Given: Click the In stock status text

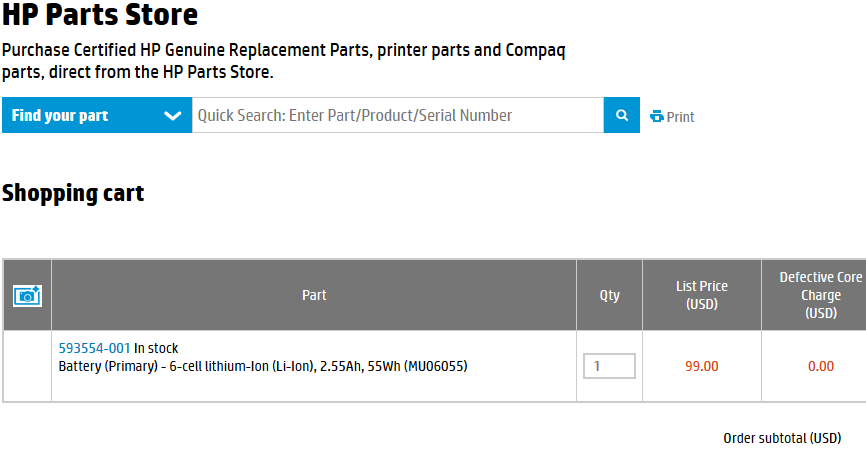Looking at the screenshot, I should coord(156,348).
